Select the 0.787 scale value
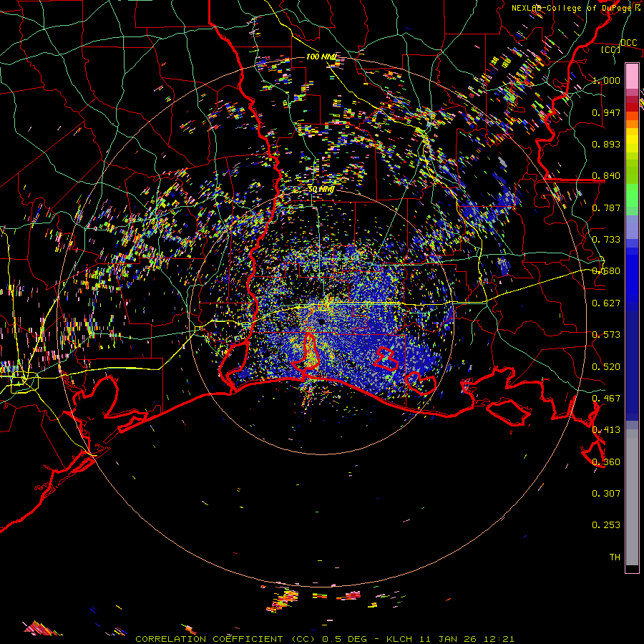The height and width of the screenshot is (644, 644). [606, 208]
